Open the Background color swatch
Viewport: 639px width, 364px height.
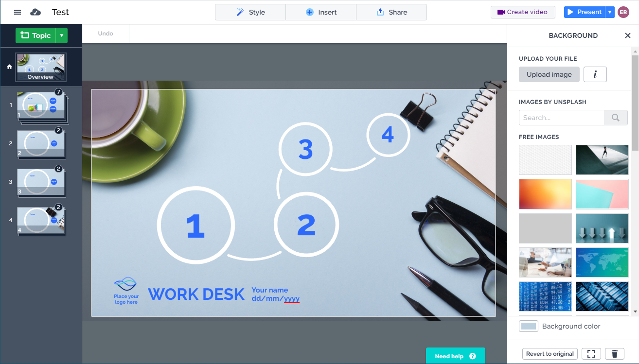pos(528,326)
